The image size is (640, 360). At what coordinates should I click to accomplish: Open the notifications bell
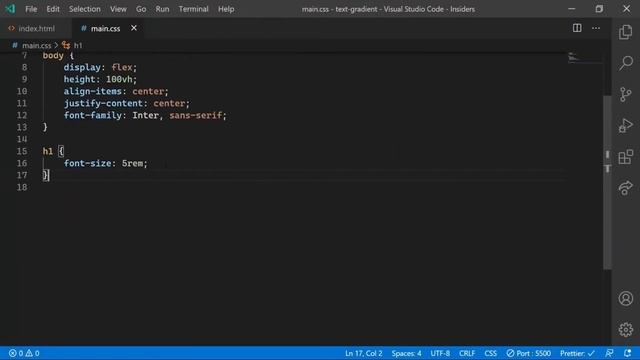[x=627, y=353]
